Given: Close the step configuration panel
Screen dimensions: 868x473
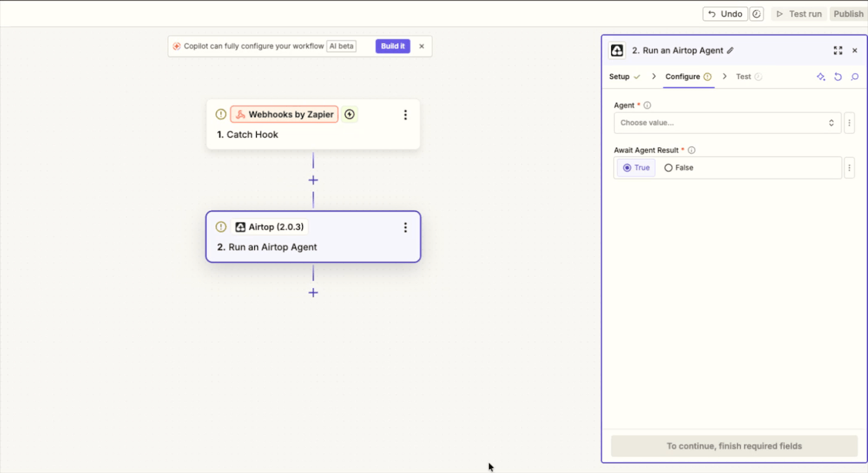Looking at the screenshot, I should click(x=855, y=51).
